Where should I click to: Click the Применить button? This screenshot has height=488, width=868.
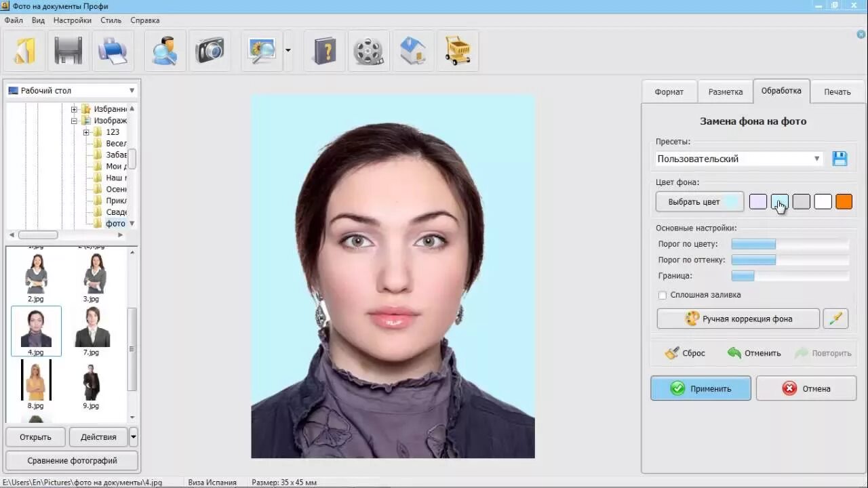tap(701, 388)
